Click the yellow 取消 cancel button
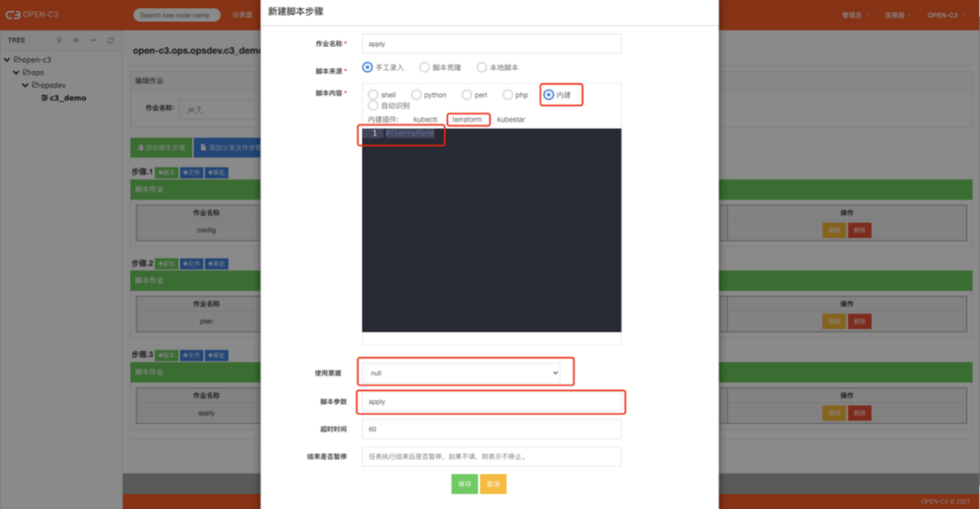The image size is (980, 509). (493, 484)
